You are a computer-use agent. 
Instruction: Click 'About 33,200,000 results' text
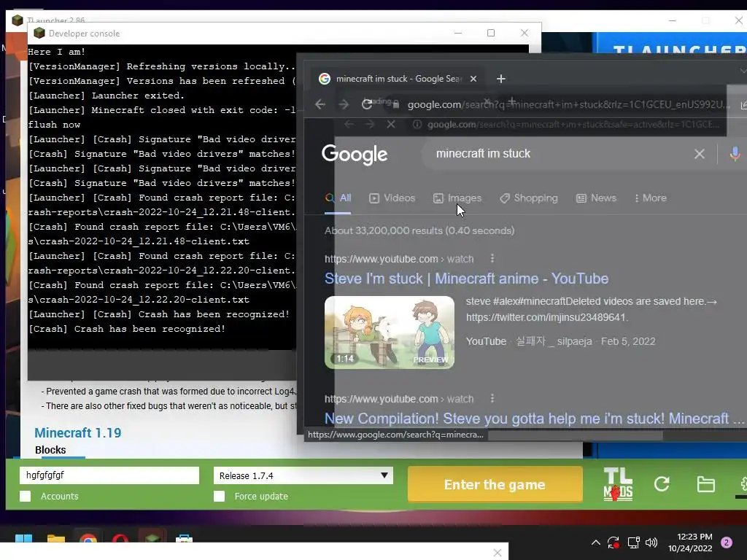pos(419,231)
